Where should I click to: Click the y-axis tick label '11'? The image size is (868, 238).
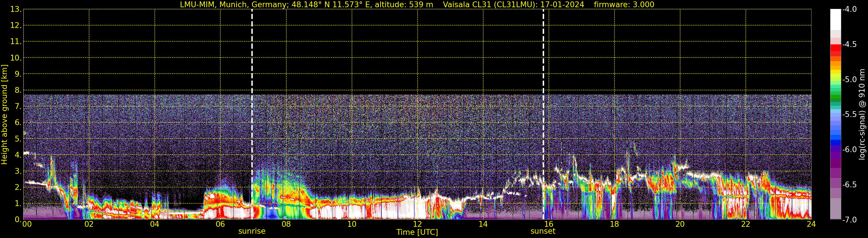(x=16, y=42)
